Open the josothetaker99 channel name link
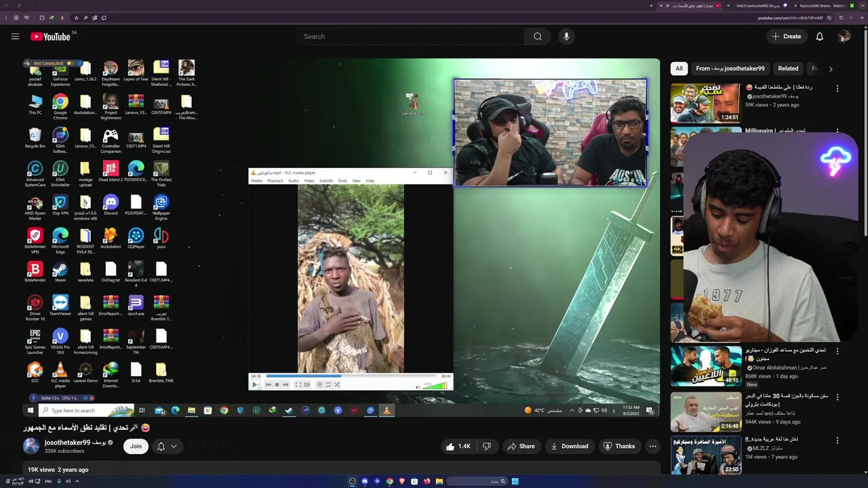Screen dimensions: 868x488 [x=76, y=443]
